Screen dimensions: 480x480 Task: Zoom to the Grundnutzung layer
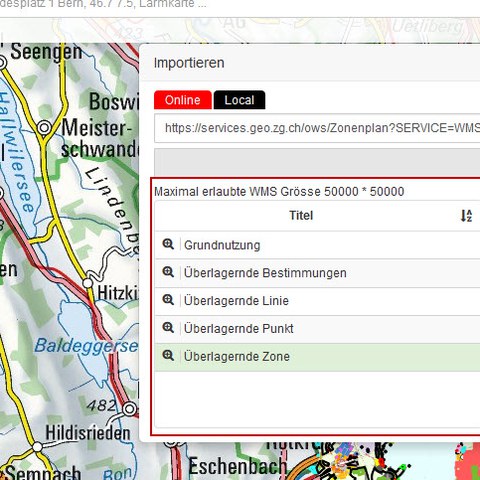click(x=168, y=244)
